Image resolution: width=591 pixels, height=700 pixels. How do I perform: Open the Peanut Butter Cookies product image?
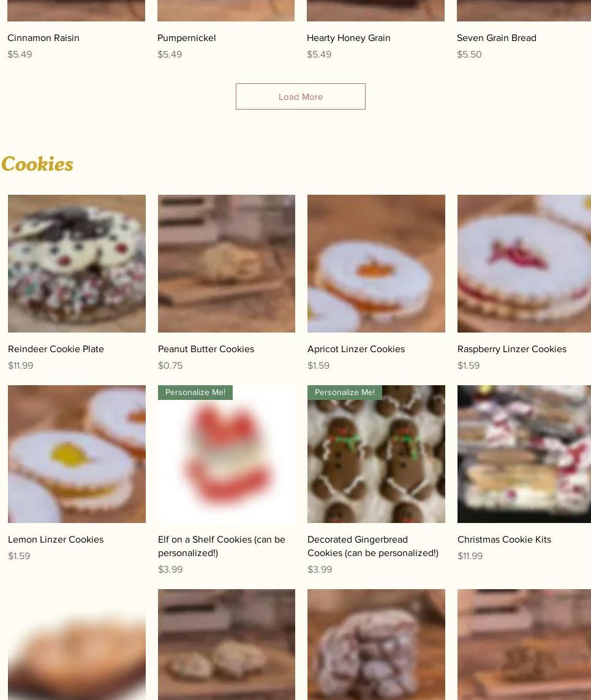coord(227,263)
